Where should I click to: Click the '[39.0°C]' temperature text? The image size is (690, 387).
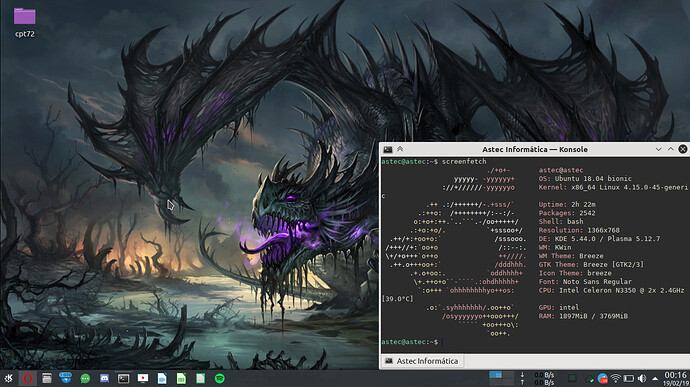397,299
